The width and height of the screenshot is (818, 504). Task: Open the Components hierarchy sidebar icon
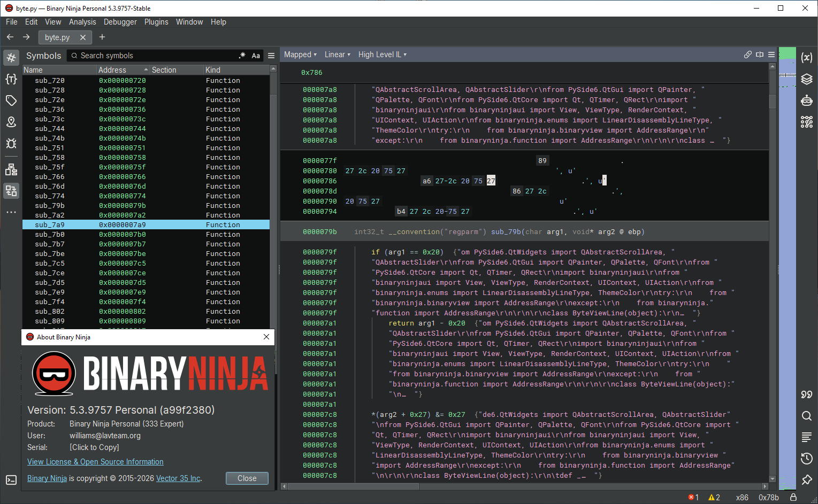[x=11, y=169]
